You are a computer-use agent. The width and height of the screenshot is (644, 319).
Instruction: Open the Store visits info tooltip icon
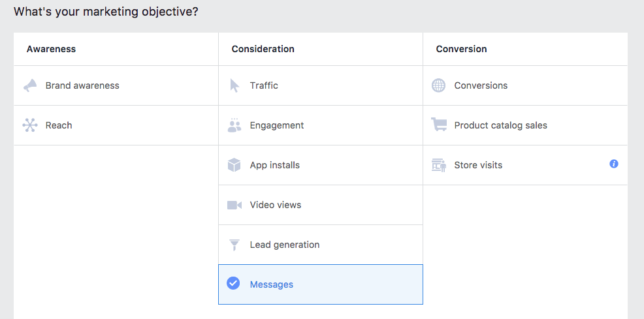(x=614, y=164)
